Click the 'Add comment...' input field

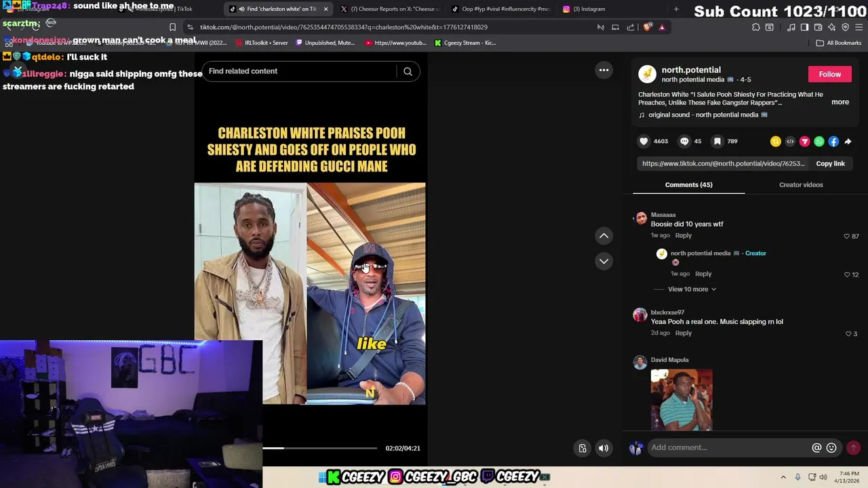click(729, 447)
